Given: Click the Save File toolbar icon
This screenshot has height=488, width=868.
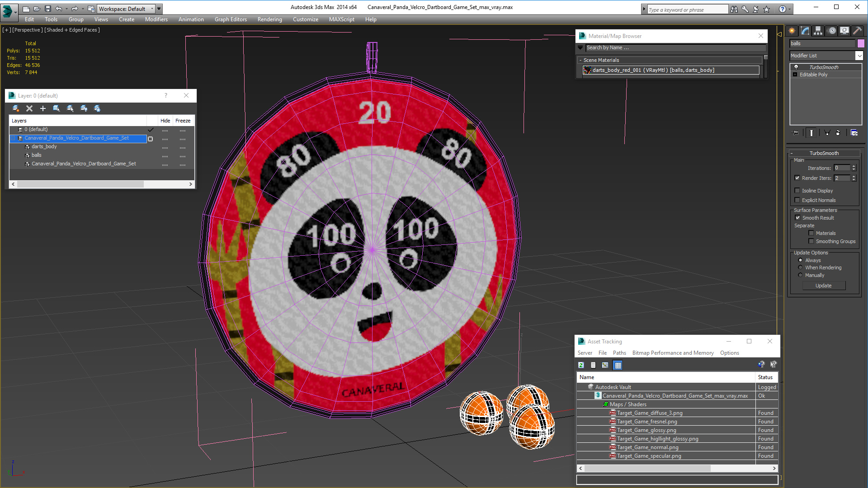Looking at the screenshot, I should click(x=48, y=9).
